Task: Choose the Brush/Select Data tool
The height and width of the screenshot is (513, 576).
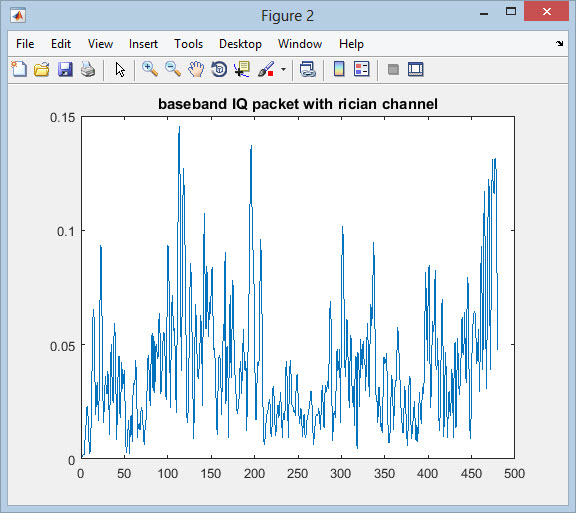Action: click(x=266, y=69)
